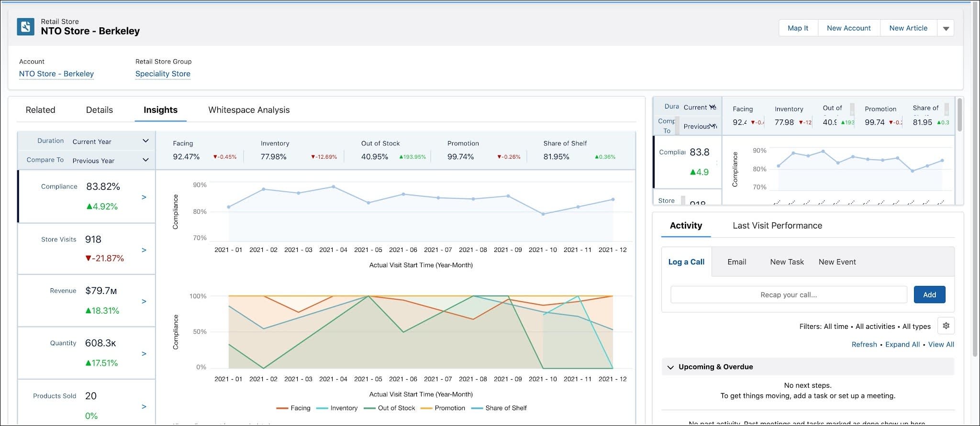Open Revenue detail arrow
980x426 pixels.
coord(144,301)
